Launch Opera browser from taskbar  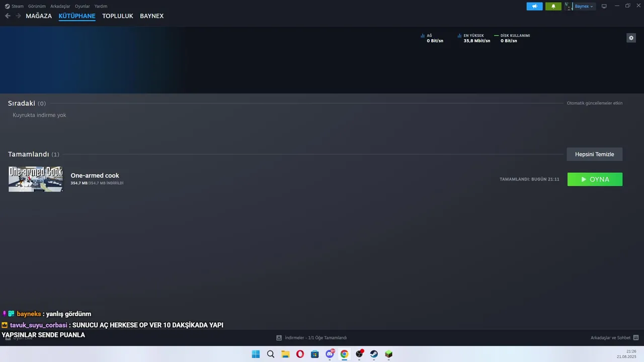coord(300,354)
